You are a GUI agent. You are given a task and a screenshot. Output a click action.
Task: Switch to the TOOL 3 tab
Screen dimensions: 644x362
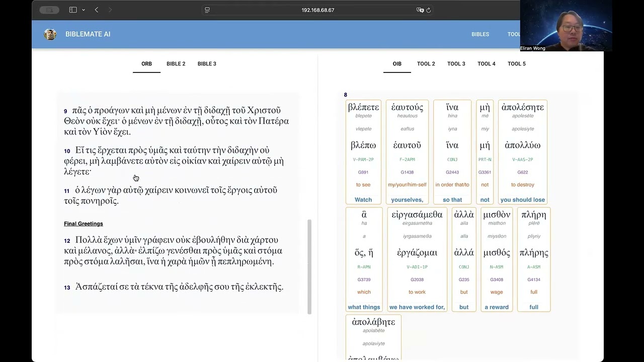456,64
